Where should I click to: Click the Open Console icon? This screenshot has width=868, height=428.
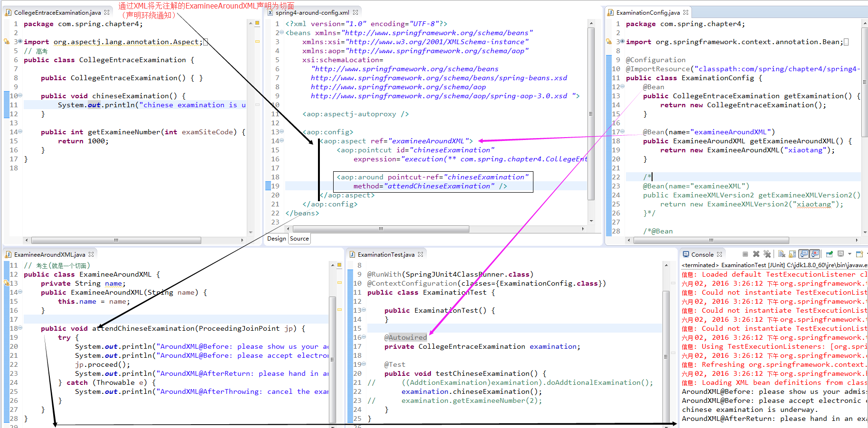pyautogui.click(x=859, y=254)
